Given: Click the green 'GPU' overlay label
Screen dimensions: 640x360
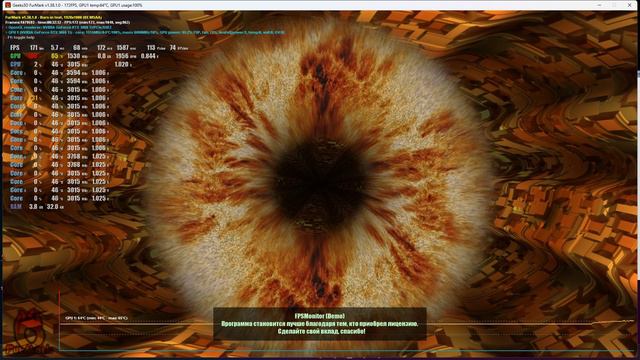Looking at the screenshot, I should (x=15, y=56).
